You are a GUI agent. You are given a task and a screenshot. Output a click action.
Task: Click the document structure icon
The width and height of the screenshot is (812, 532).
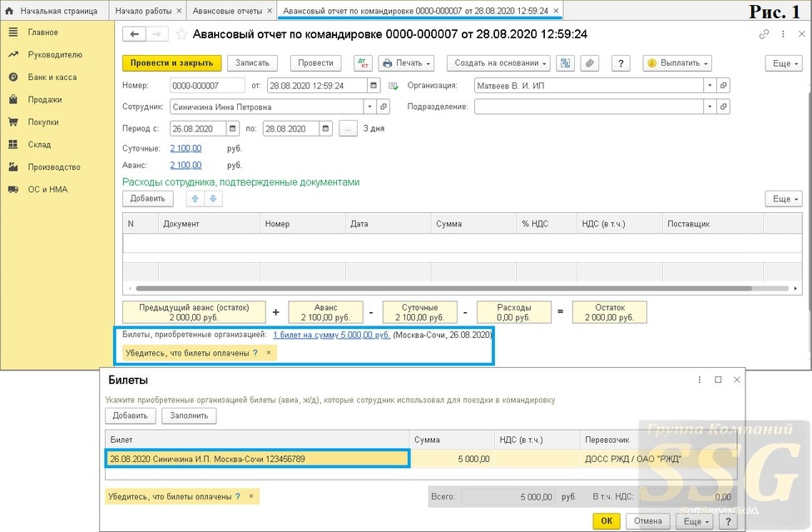pos(565,63)
